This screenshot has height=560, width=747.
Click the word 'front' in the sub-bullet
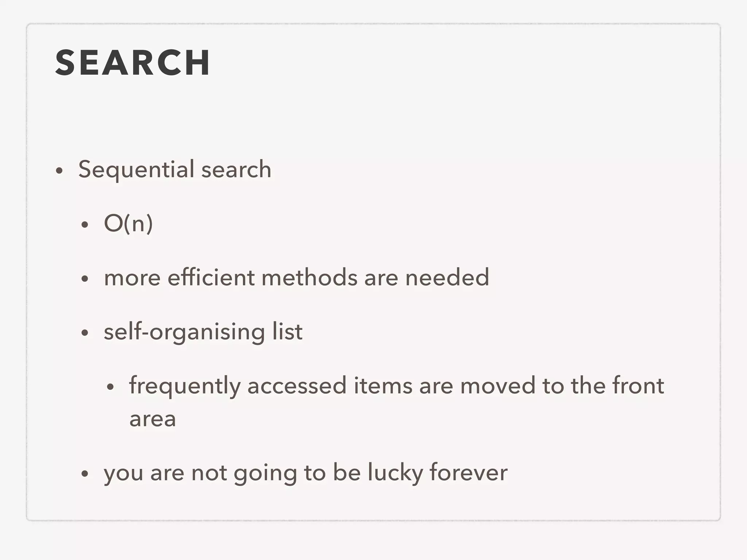click(x=638, y=385)
